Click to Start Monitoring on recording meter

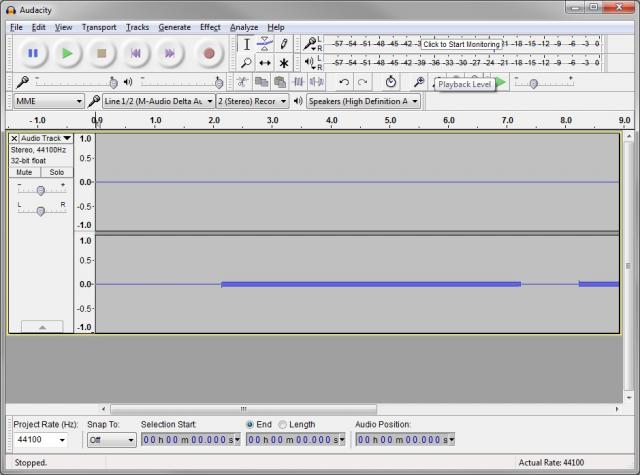click(x=461, y=44)
